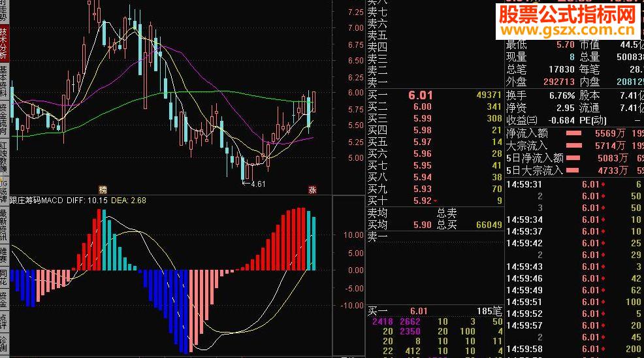Click the 卖三 ask row label
Viewport: 644px width, 358px height.
(x=377, y=59)
